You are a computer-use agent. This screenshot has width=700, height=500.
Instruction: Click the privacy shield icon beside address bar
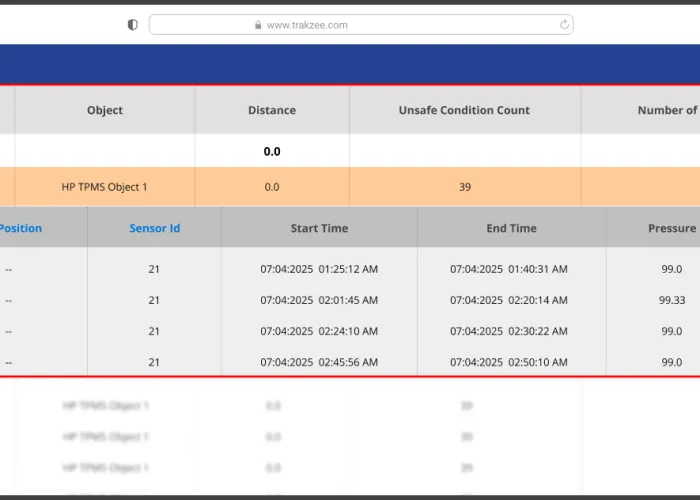(132, 25)
